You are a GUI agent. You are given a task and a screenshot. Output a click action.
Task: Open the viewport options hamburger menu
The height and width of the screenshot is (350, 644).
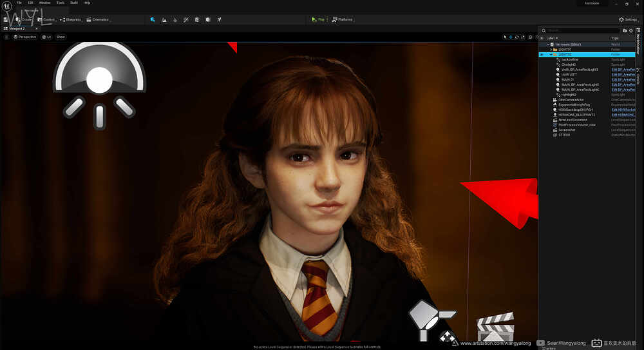coord(6,37)
